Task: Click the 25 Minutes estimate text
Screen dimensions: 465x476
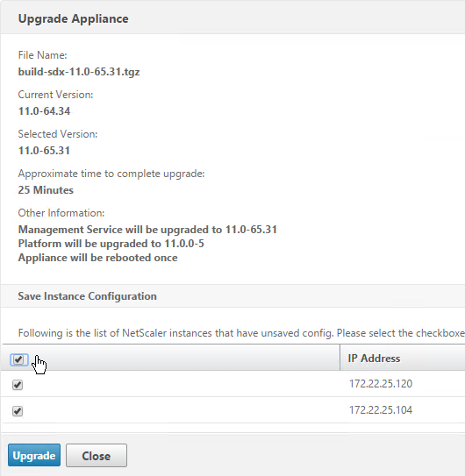Action: coord(46,190)
